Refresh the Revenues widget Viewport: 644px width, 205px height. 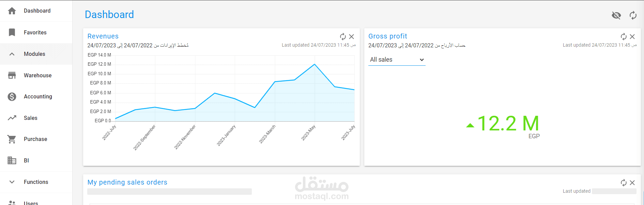(x=343, y=36)
